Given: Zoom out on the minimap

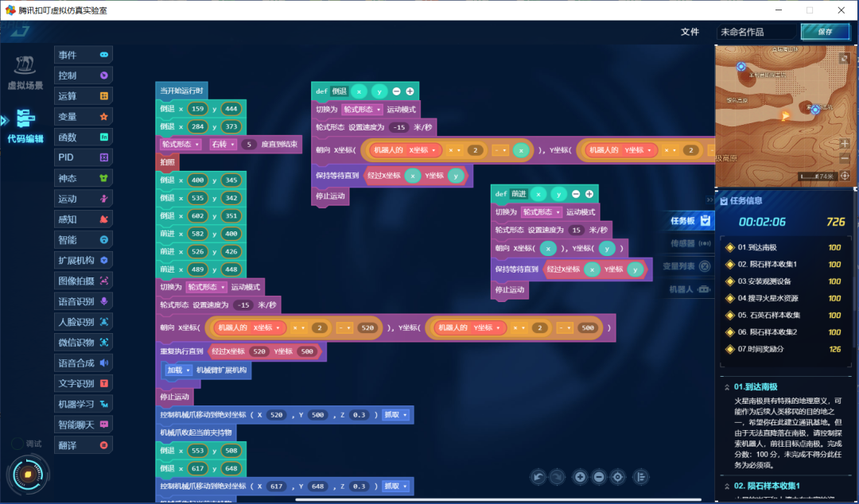Looking at the screenshot, I should (x=845, y=159).
